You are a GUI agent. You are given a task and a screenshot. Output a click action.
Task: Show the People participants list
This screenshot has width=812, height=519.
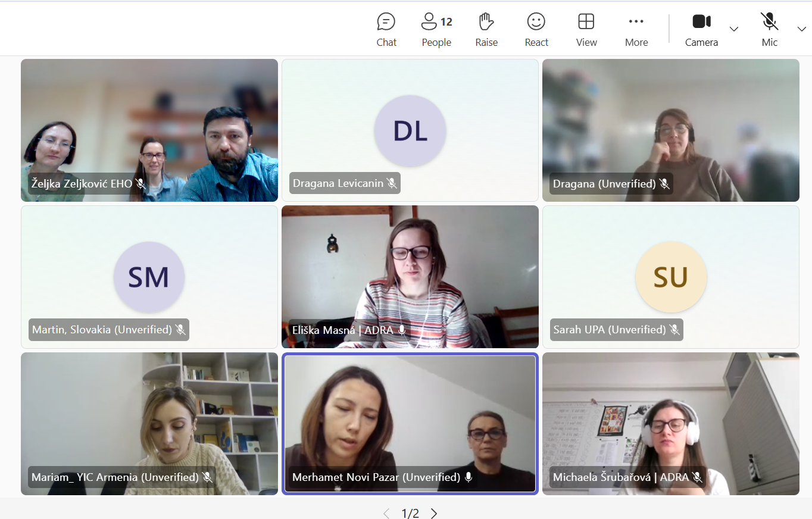coord(436,30)
